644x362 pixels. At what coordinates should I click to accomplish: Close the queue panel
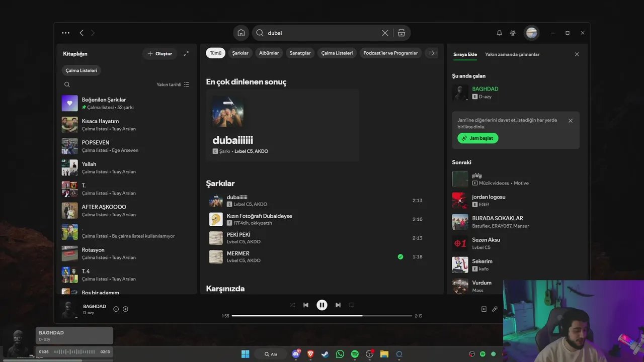click(x=577, y=54)
